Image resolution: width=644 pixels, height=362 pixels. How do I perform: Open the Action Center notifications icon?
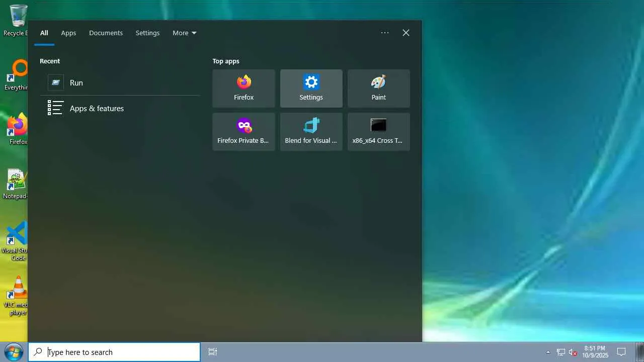coord(621,352)
